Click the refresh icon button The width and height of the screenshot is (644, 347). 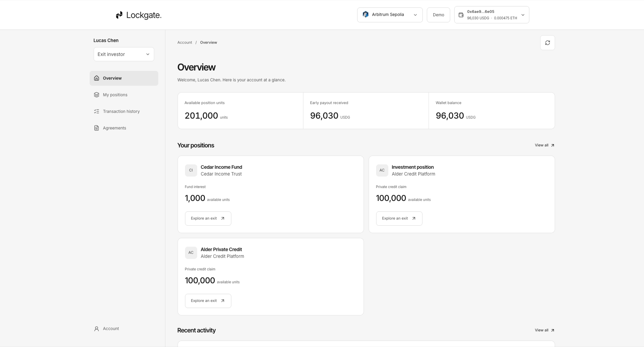coord(547,43)
